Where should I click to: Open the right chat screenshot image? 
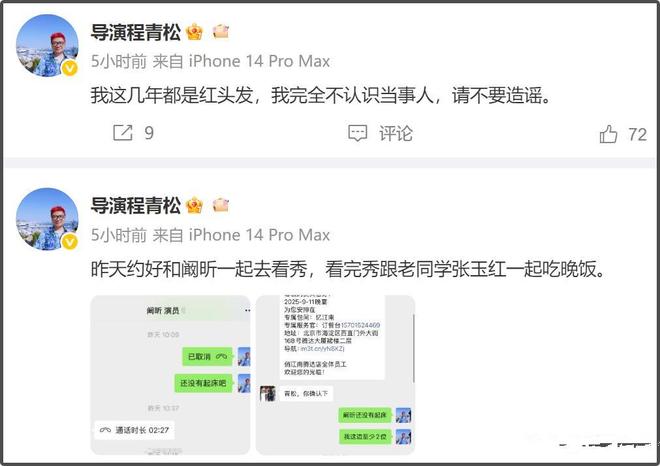335,375
